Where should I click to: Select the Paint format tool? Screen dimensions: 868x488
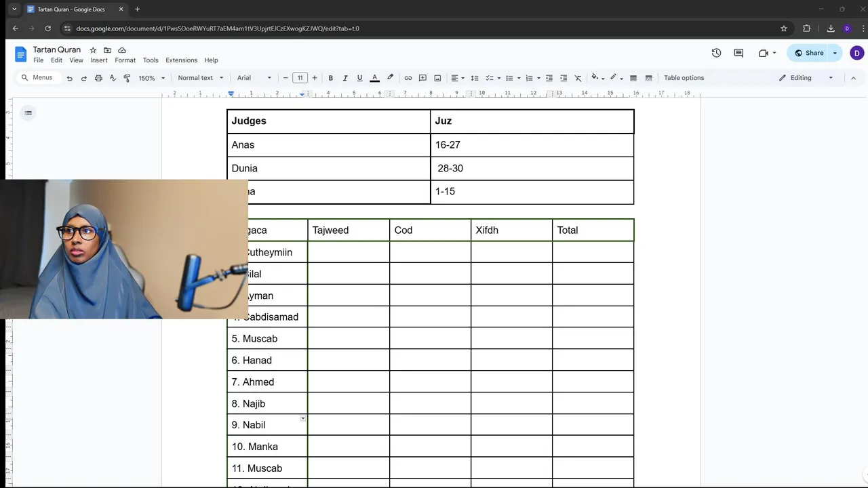point(127,78)
